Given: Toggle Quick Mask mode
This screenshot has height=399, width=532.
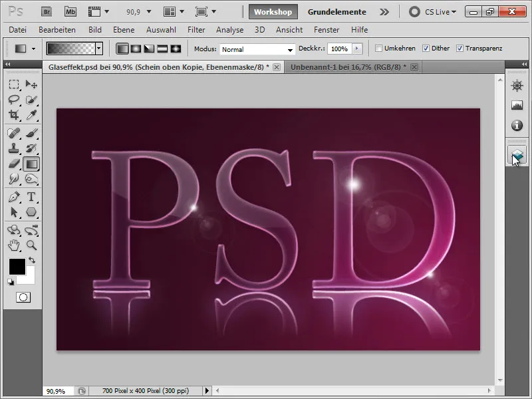Looking at the screenshot, I should pos(23,297).
